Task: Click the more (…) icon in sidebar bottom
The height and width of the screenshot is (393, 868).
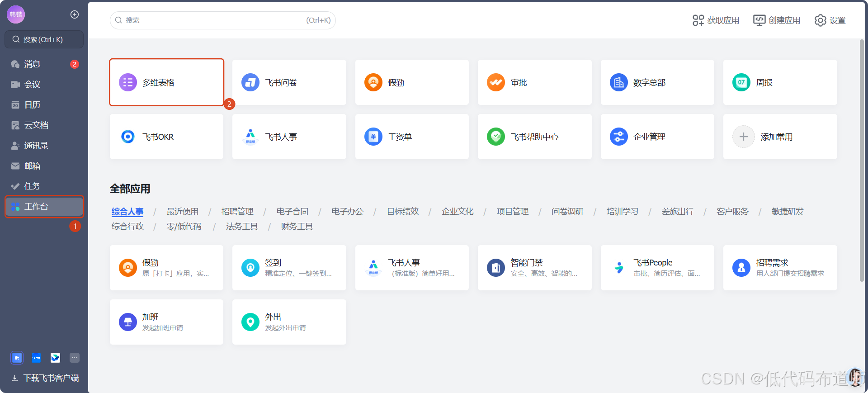Action: point(75,358)
